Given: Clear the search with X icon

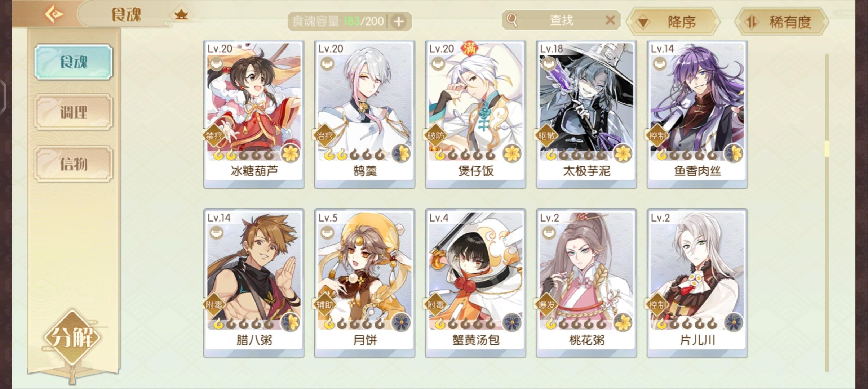Looking at the screenshot, I should coord(610,20).
